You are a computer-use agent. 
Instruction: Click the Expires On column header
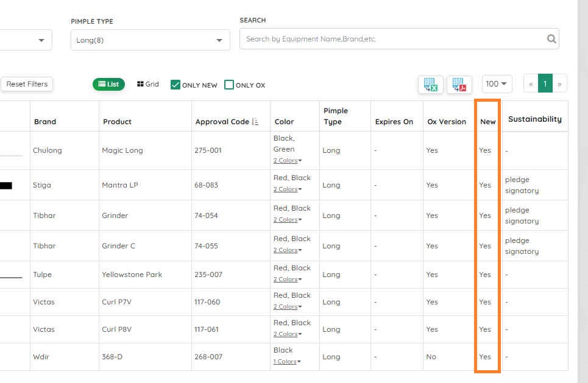[x=394, y=122]
